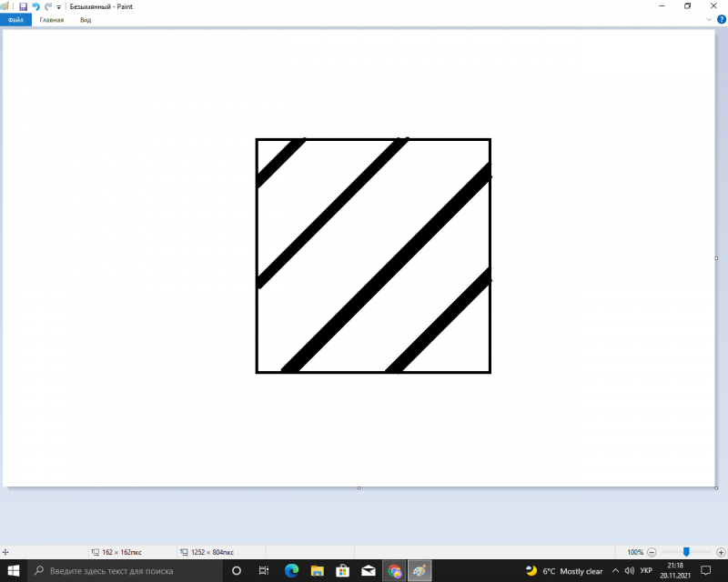
Task: Open Paint help with the question mark icon
Action: 721,19
